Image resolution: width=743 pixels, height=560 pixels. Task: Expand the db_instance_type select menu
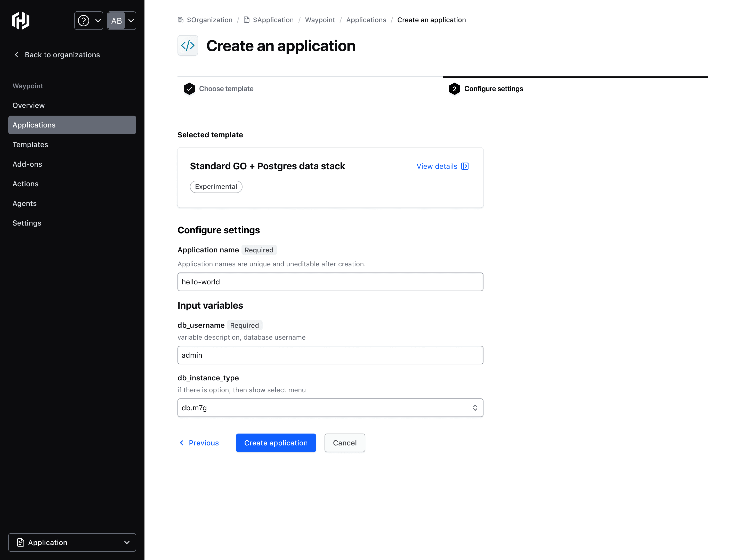330,408
